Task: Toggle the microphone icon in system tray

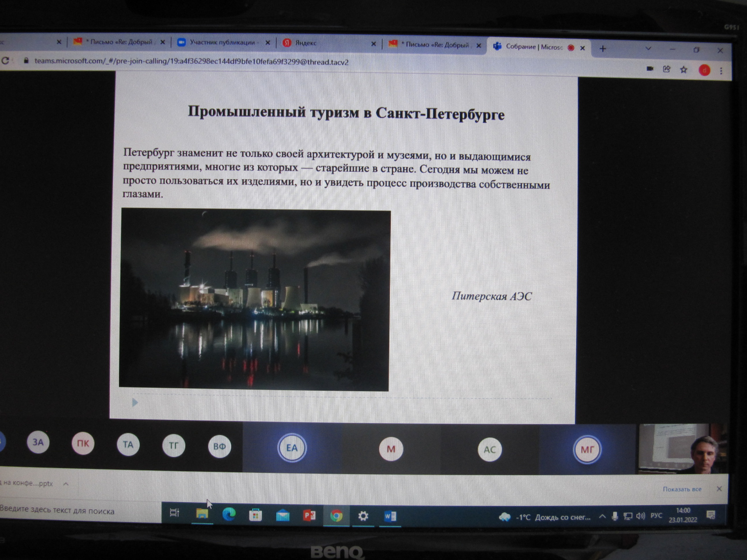Action: pos(615,516)
